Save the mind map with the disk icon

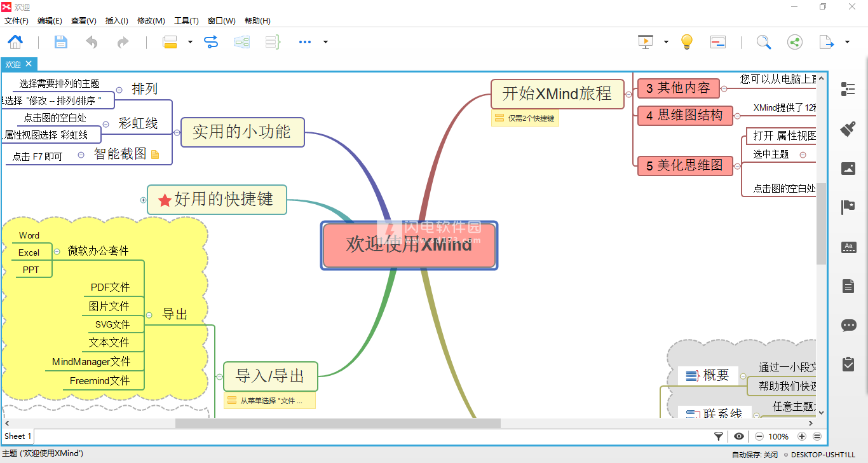[x=60, y=42]
